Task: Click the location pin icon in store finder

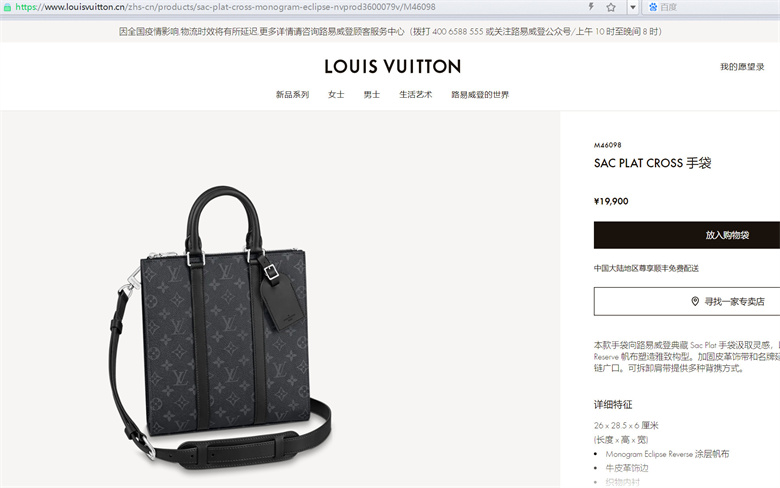Action: pos(695,301)
